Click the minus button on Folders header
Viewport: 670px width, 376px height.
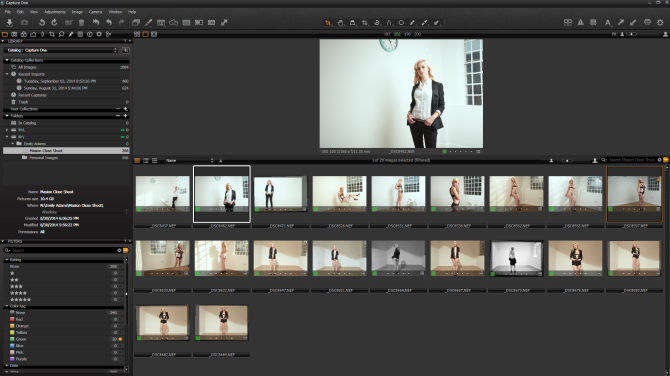[x=118, y=116]
